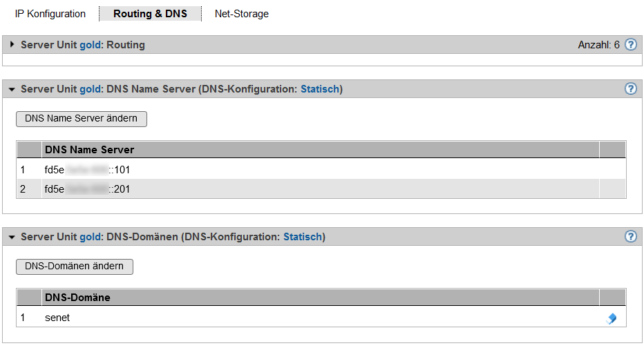Screen dimensions: 644x348
Task: Switch to the IP Konfiguration tab
Action: [x=50, y=14]
